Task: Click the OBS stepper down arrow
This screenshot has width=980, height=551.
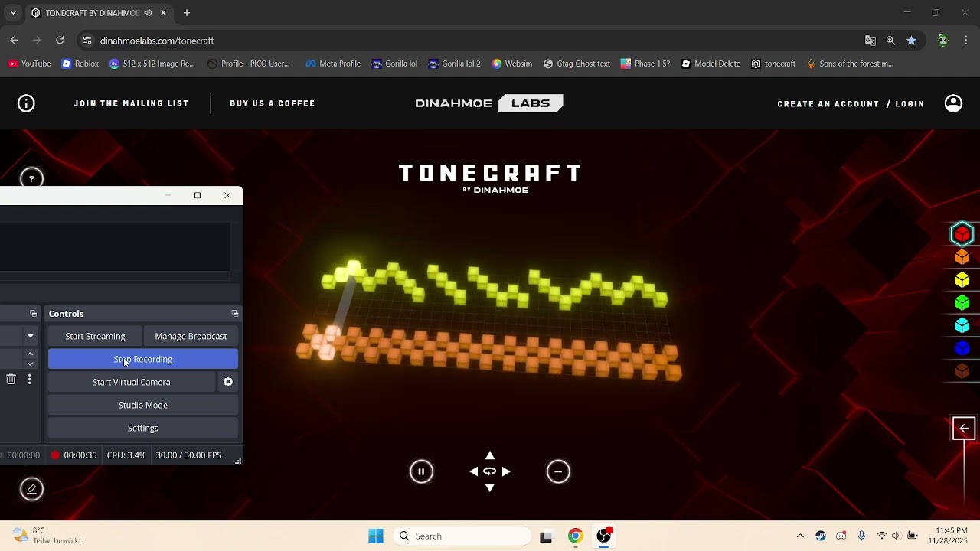Action: pos(31,364)
